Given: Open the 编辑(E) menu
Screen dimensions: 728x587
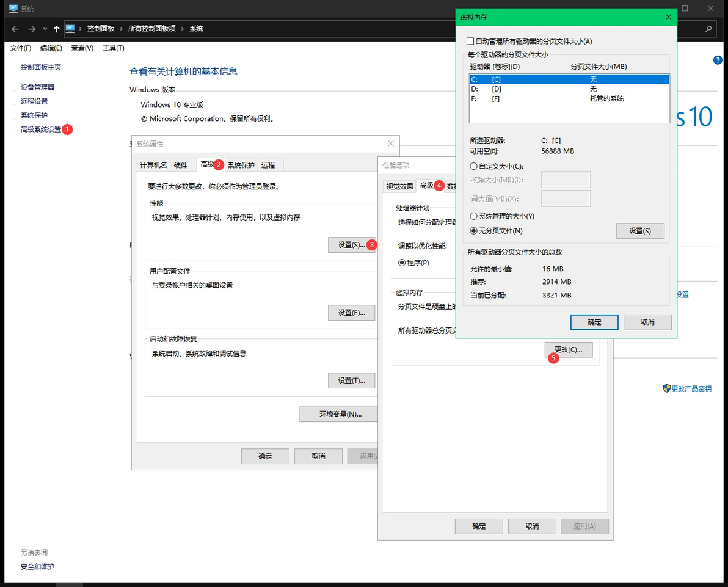Looking at the screenshot, I should click(51, 48).
